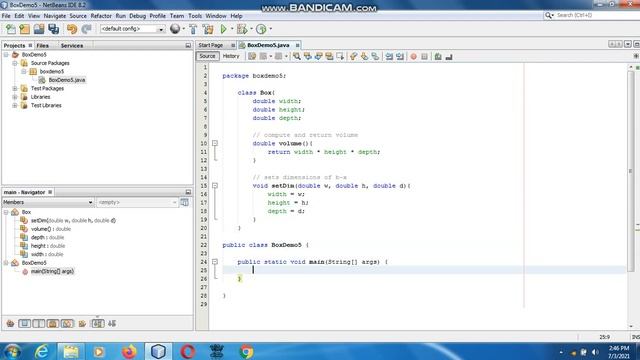Open the Navigate menu
The image size is (640, 360).
(55, 16)
